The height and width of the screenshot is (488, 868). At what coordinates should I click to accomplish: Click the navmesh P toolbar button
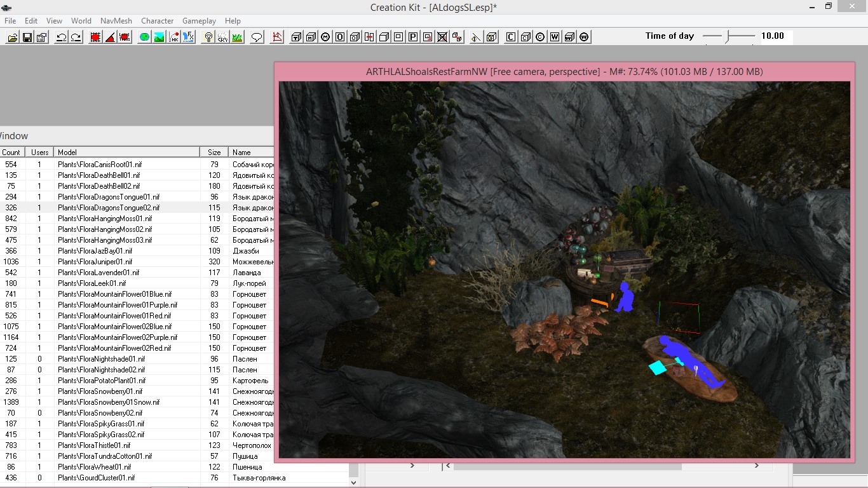coord(413,37)
